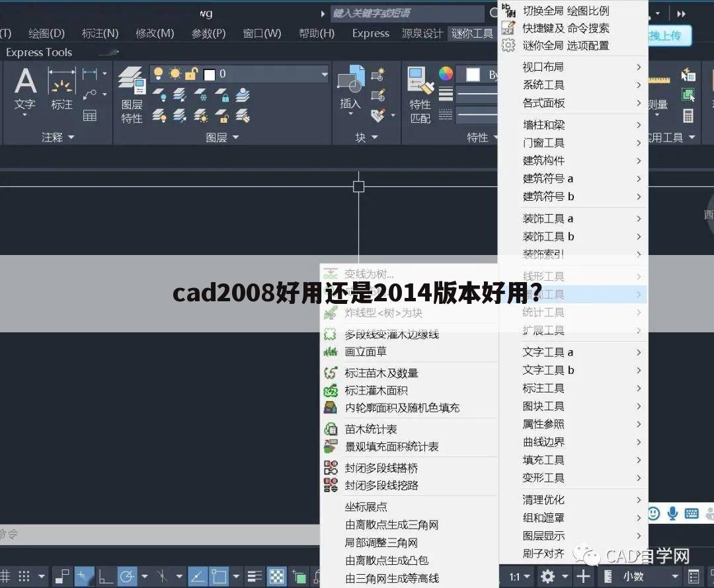
Task: Click the layer Unlock yellow padlock icon
Action: pyautogui.click(x=222, y=116)
